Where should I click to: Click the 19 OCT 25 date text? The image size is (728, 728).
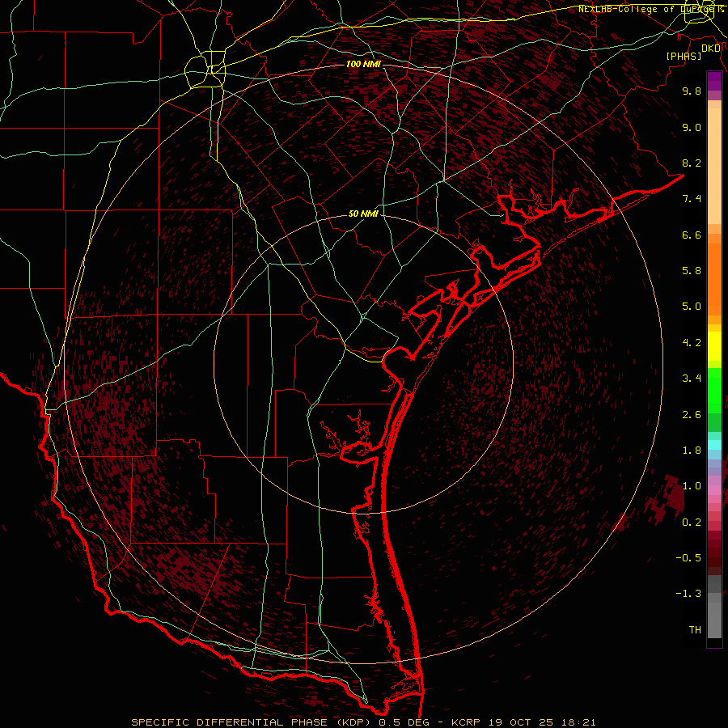point(520,722)
